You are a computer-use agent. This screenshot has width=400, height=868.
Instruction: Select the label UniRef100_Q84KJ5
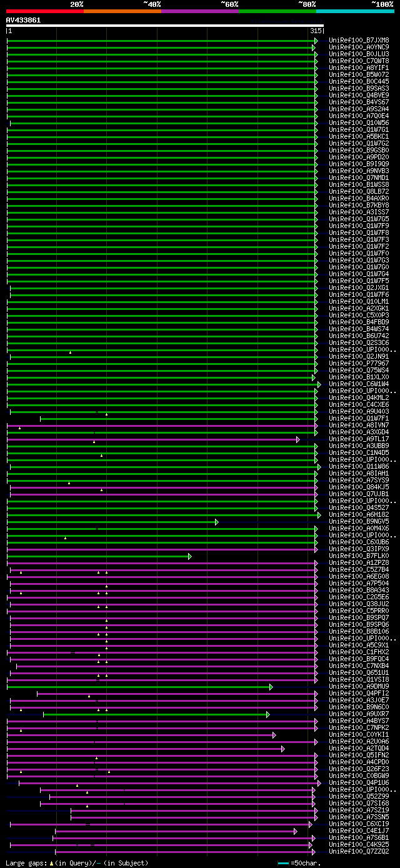click(359, 487)
